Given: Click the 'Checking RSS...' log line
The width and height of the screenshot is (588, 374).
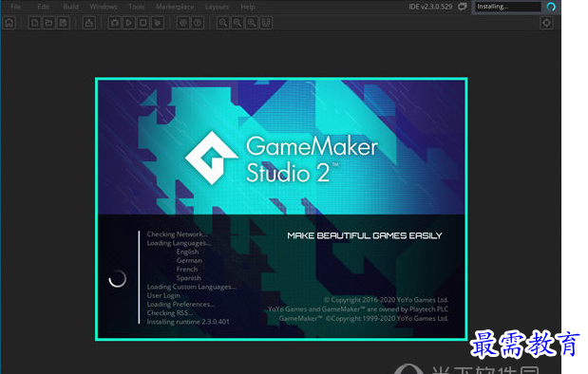Looking at the screenshot, I should coord(170,313).
